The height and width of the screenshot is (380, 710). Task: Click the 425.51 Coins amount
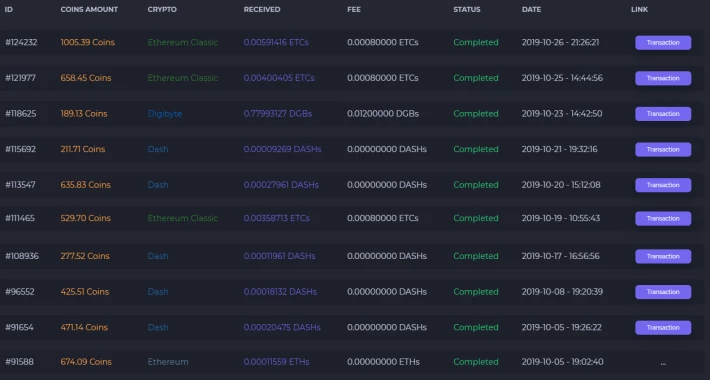coord(85,292)
